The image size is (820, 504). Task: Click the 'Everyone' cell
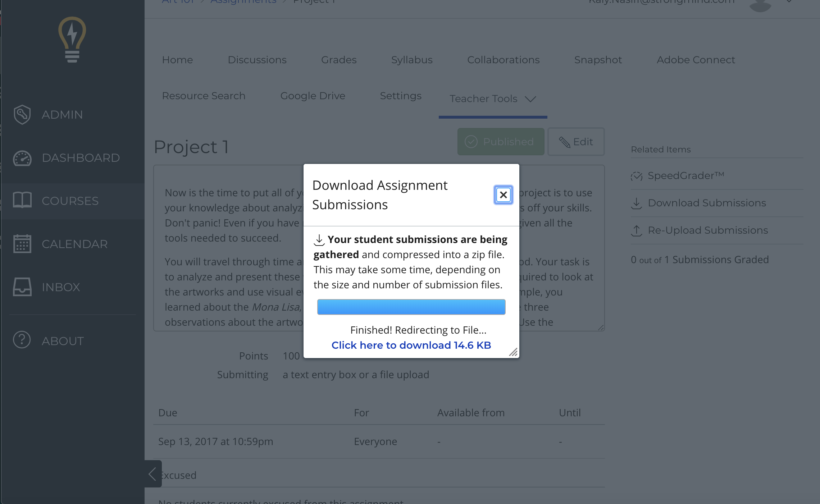point(375,441)
